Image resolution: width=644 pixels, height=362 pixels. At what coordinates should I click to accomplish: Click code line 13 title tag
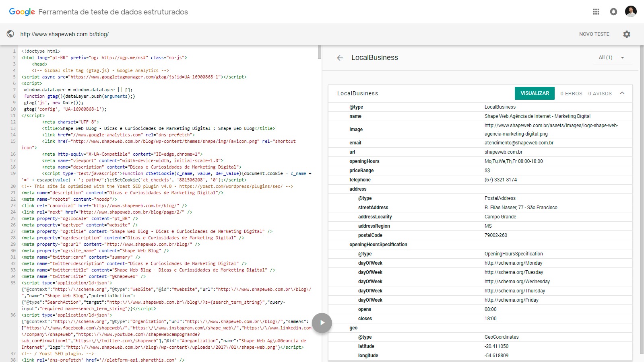pyautogui.click(x=159, y=128)
